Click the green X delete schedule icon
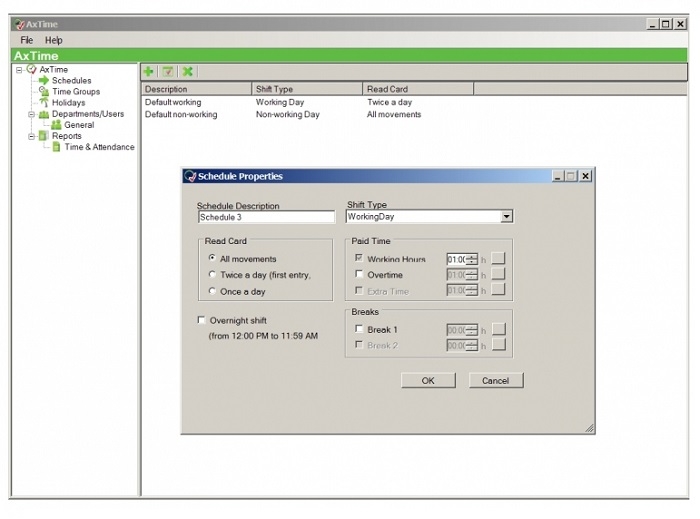700x519 pixels. (187, 71)
